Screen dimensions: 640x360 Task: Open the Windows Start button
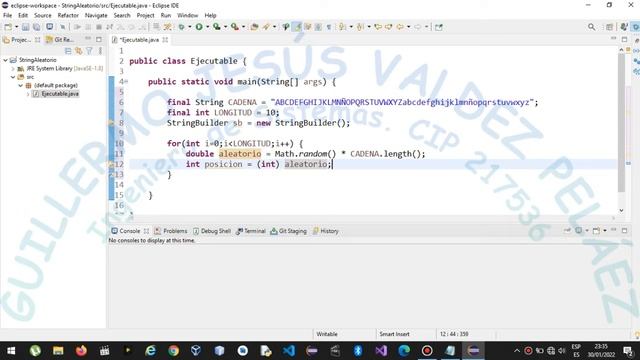tap(11, 351)
